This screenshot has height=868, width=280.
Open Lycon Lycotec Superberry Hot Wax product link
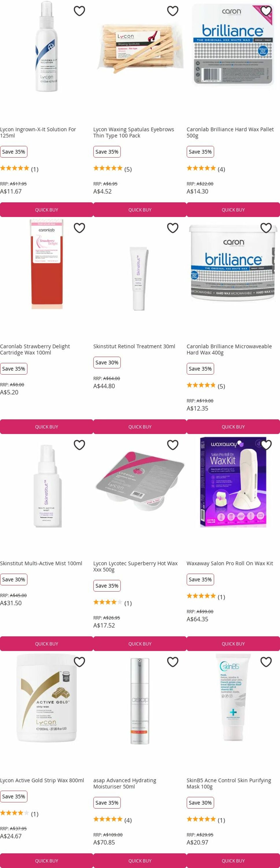(135, 567)
